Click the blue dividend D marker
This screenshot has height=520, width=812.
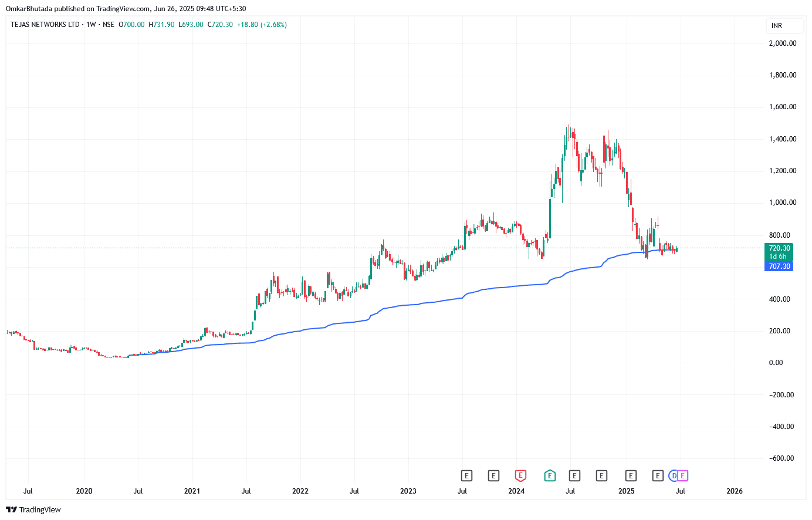coord(674,475)
